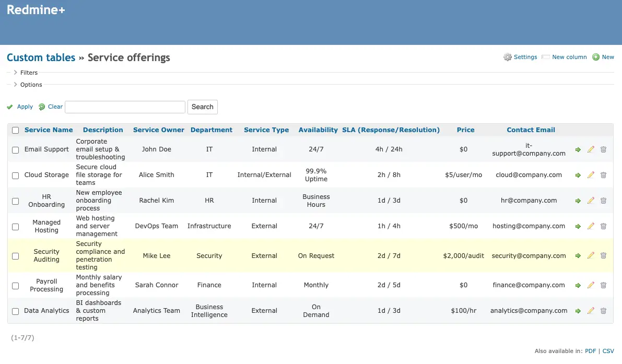The width and height of the screenshot is (622, 364).
Task: Sort by the Price column header
Action: tap(465, 130)
